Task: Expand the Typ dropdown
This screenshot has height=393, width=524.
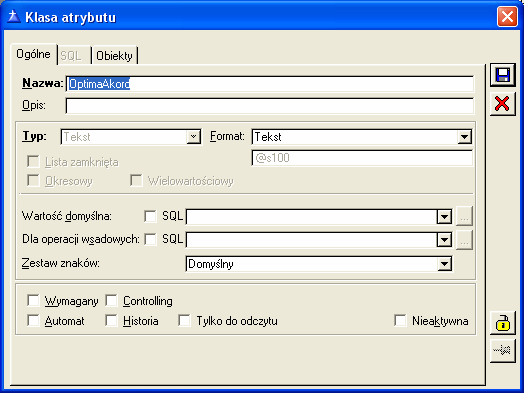Action: (x=193, y=137)
